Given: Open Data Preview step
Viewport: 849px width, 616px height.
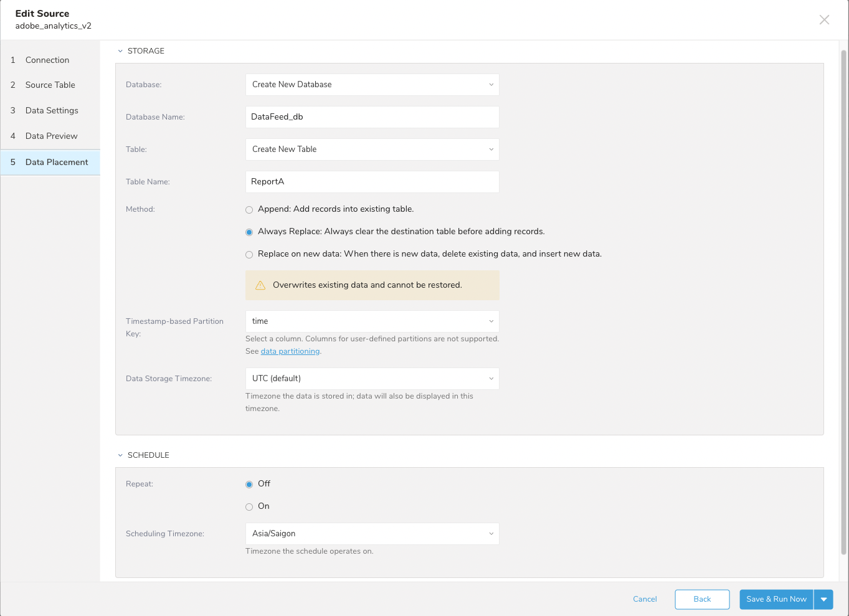Looking at the screenshot, I should pyautogui.click(x=52, y=136).
